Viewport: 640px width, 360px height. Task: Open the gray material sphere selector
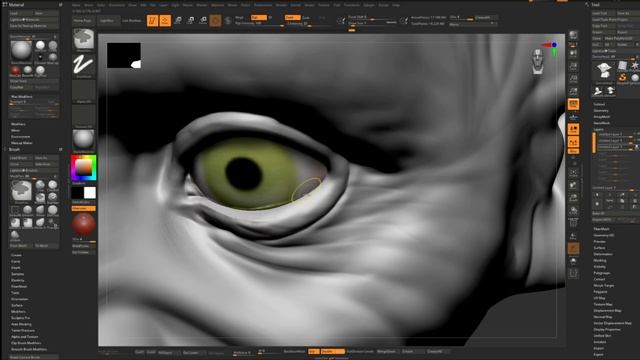coord(84,141)
